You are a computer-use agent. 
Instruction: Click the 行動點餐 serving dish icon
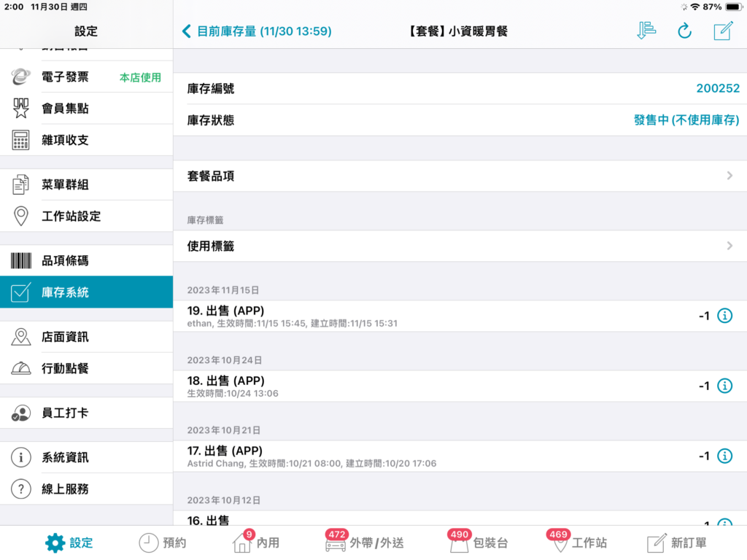pos(21,368)
